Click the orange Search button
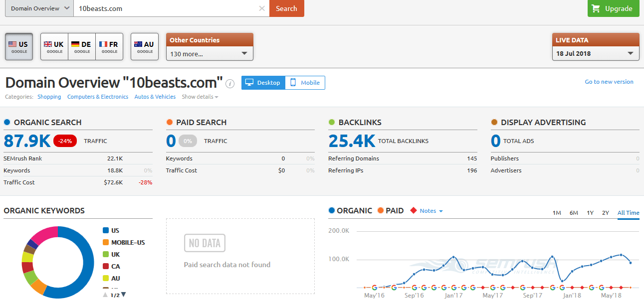644x308 pixels. click(286, 8)
